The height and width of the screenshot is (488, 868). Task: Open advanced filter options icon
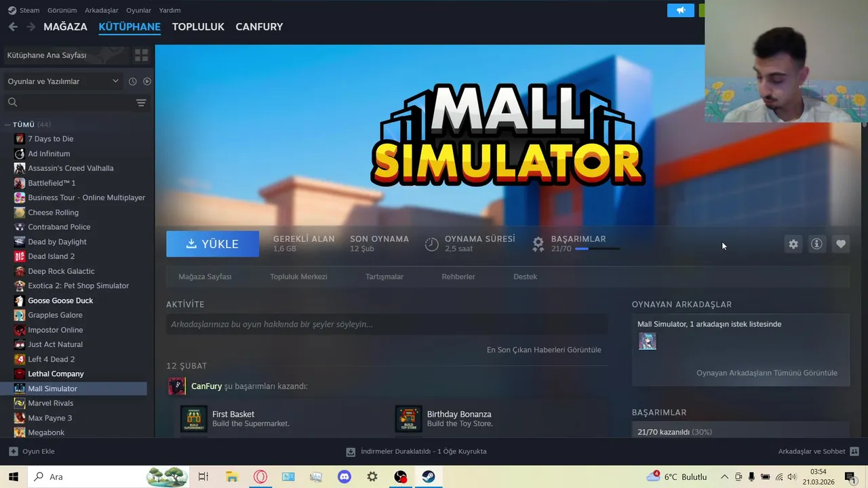coord(141,102)
